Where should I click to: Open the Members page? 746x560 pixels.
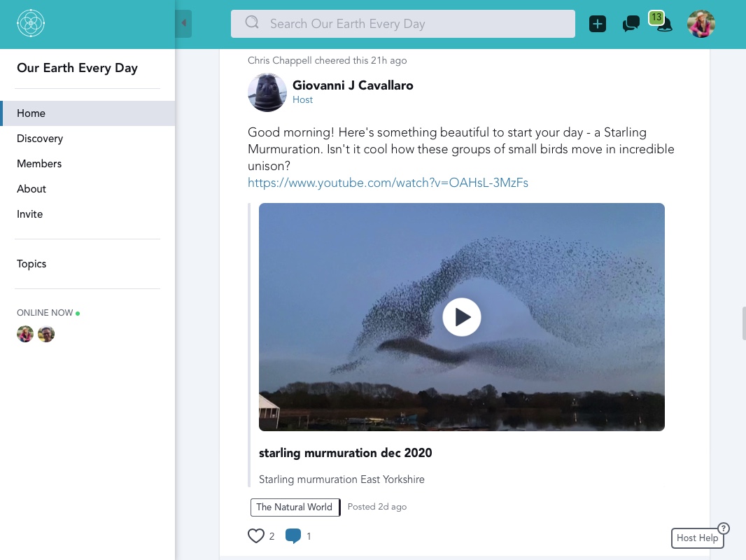pos(87,164)
